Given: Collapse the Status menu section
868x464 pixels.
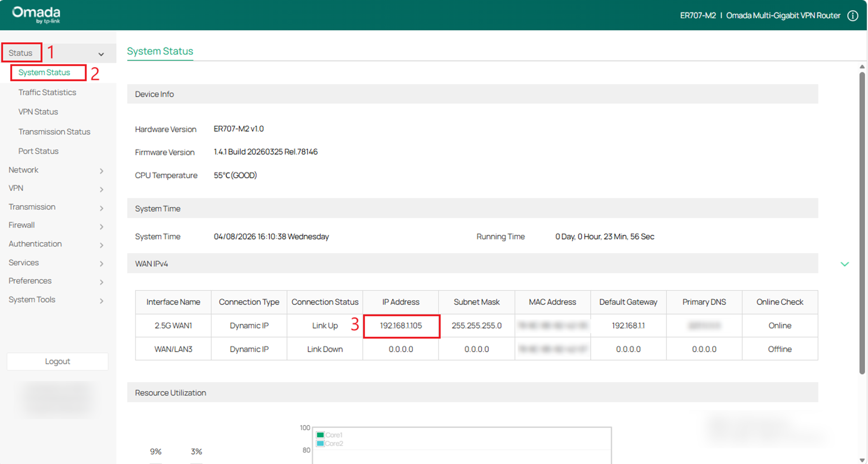Looking at the screenshot, I should coord(101,53).
